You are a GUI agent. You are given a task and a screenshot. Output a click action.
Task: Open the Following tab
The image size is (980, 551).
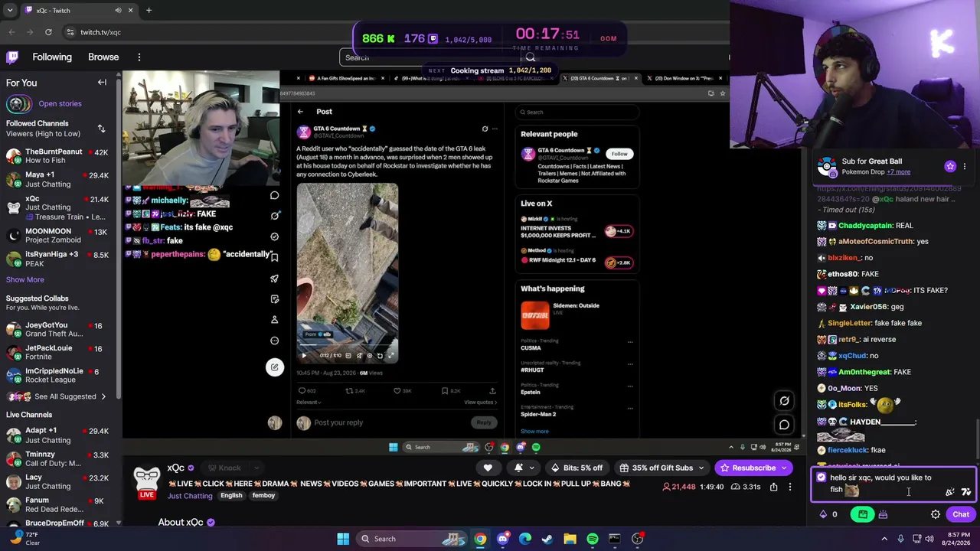52,57
